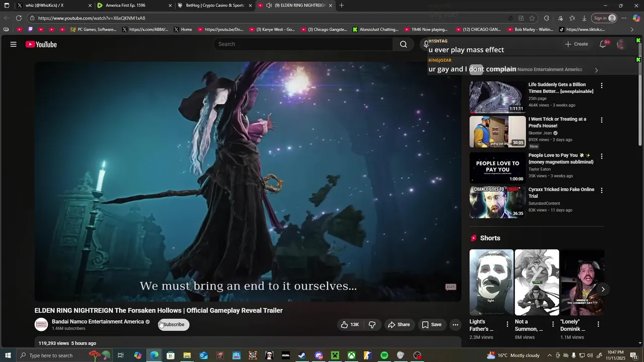Open the weather widget showing 16°C
The height and width of the screenshot is (362, 644).
513,355
